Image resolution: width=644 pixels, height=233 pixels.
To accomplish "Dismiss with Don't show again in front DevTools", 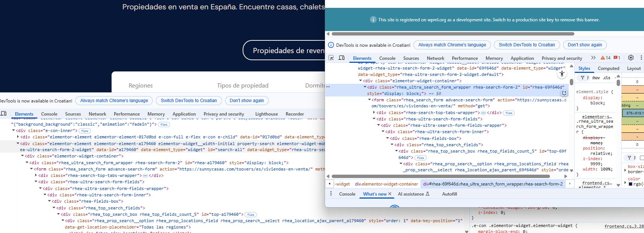I will pos(585,45).
